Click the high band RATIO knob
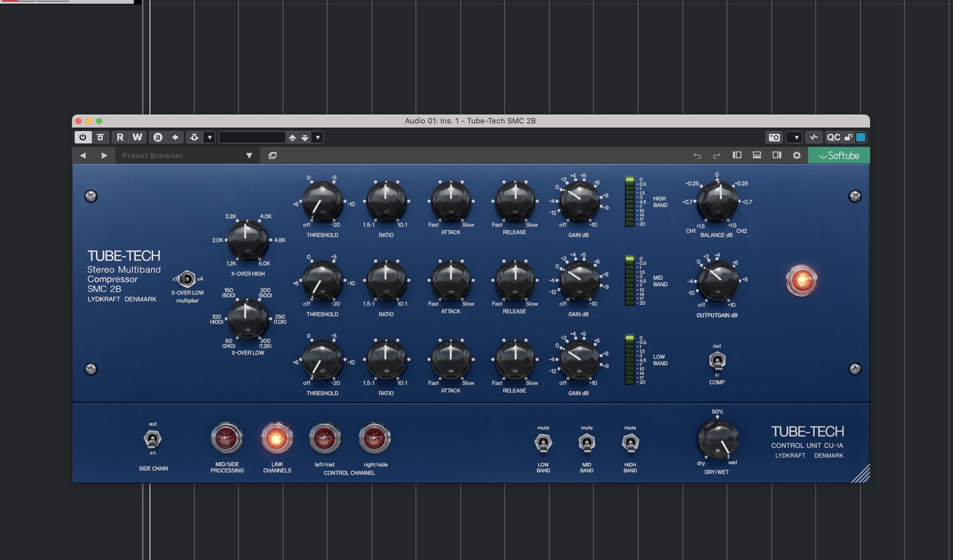953x560 pixels. 386,201
